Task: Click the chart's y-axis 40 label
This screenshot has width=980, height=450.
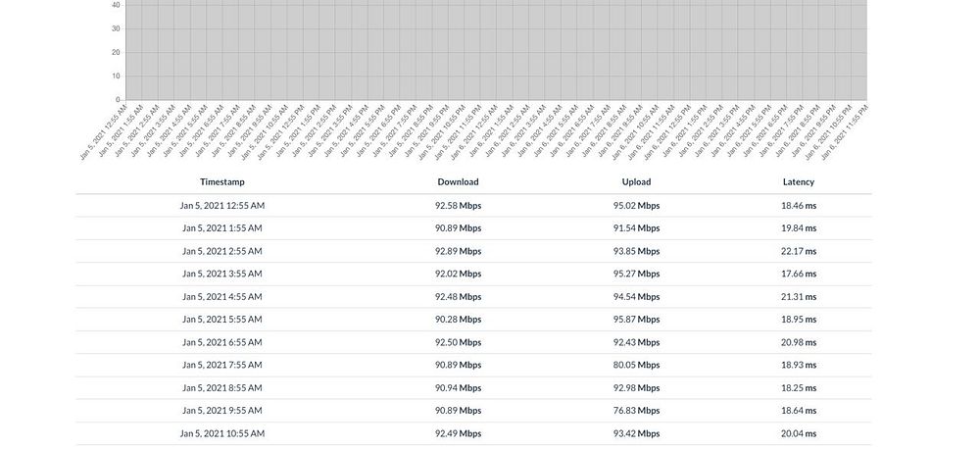Action: click(116, 5)
